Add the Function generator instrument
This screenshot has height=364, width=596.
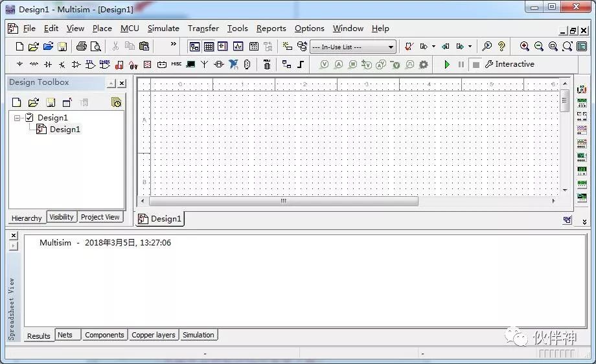pos(582,102)
